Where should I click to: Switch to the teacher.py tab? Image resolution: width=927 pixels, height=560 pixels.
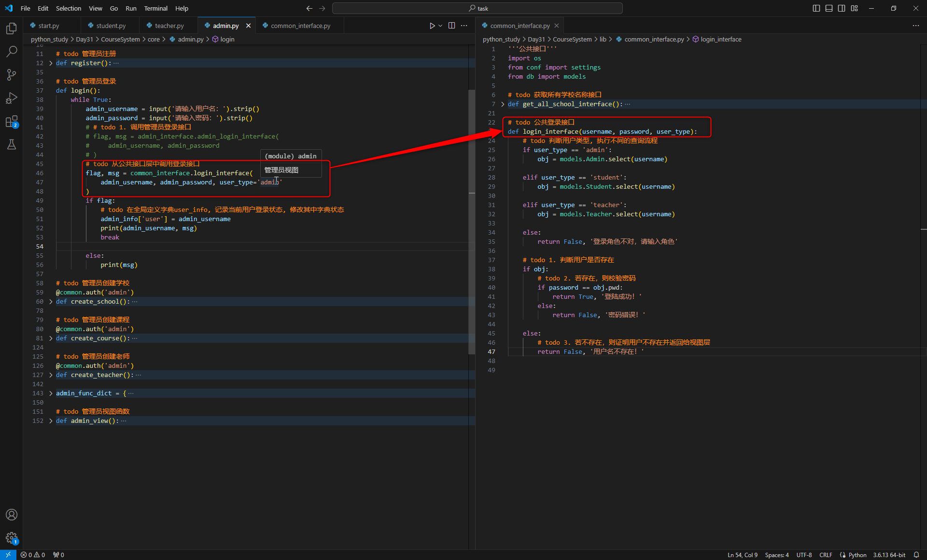pos(169,26)
